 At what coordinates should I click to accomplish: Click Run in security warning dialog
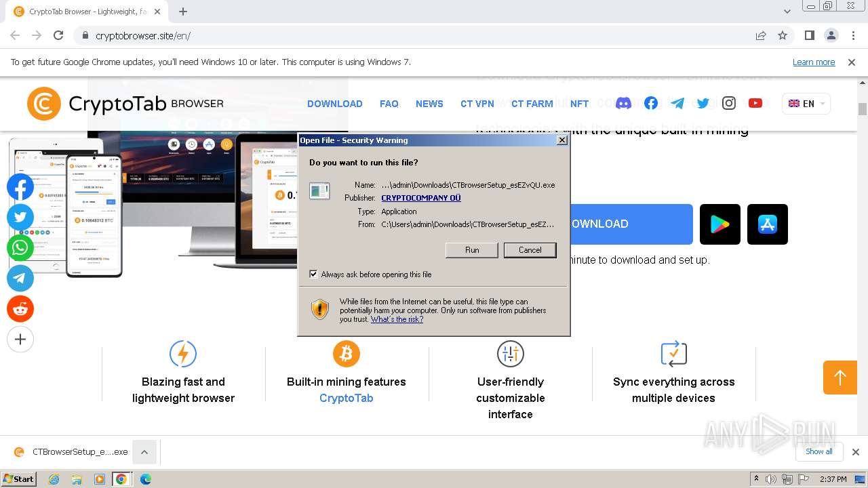472,250
